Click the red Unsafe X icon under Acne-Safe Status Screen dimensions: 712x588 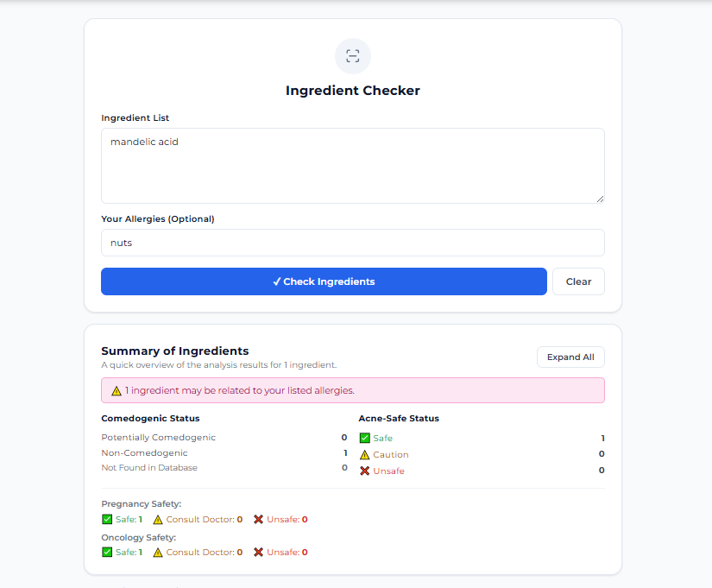click(364, 471)
